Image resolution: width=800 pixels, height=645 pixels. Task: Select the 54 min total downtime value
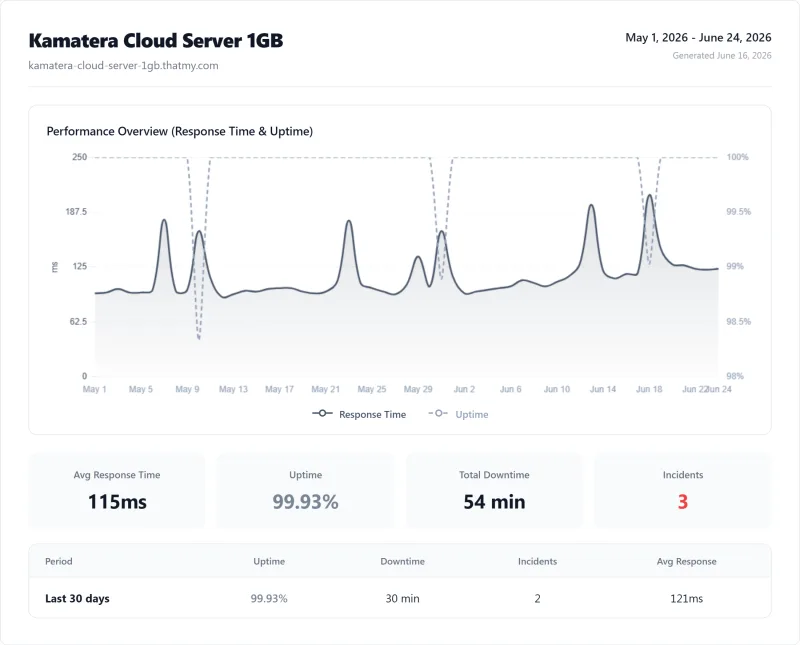coord(494,502)
